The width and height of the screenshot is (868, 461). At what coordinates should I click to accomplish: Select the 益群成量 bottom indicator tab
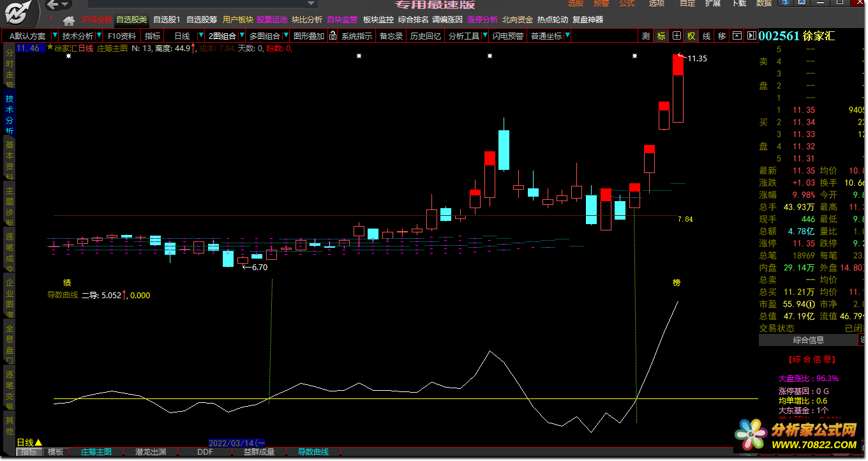tap(259, 452)
